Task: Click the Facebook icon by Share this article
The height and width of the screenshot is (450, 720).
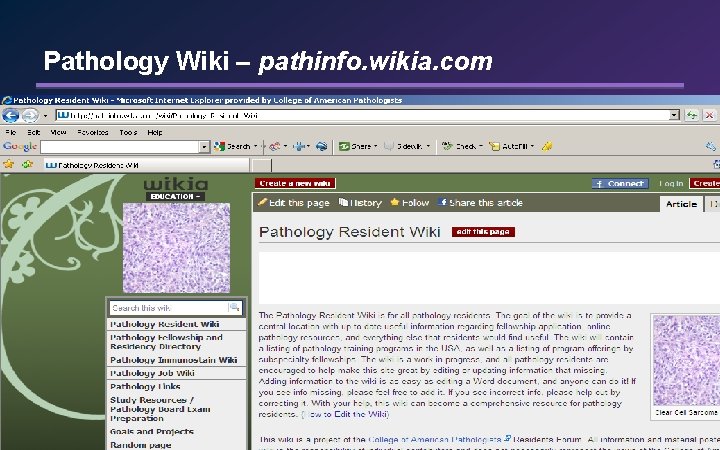Action: [x=442, y=202]
